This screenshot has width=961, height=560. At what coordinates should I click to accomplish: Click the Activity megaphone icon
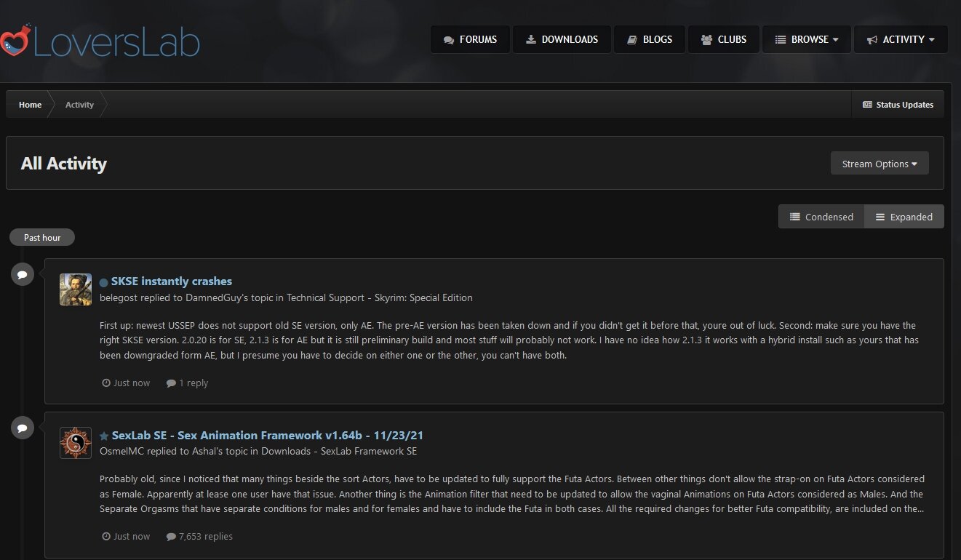click(872, 40)
